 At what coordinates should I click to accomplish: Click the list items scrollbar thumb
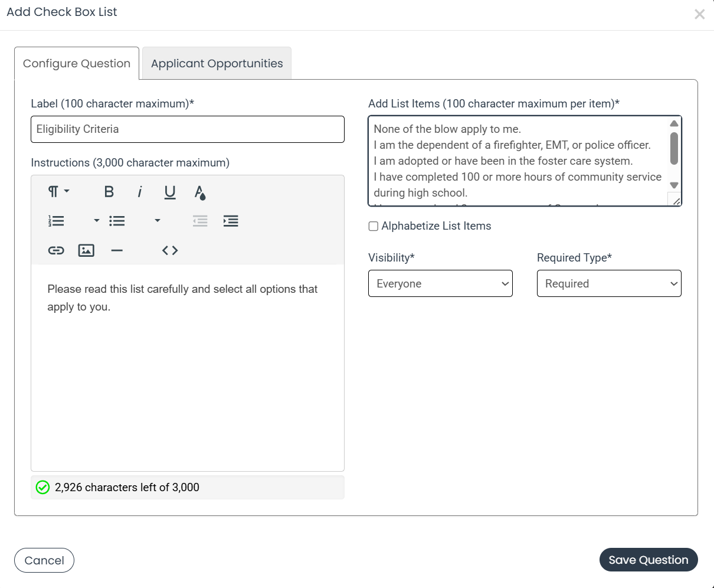pos(674,148)
